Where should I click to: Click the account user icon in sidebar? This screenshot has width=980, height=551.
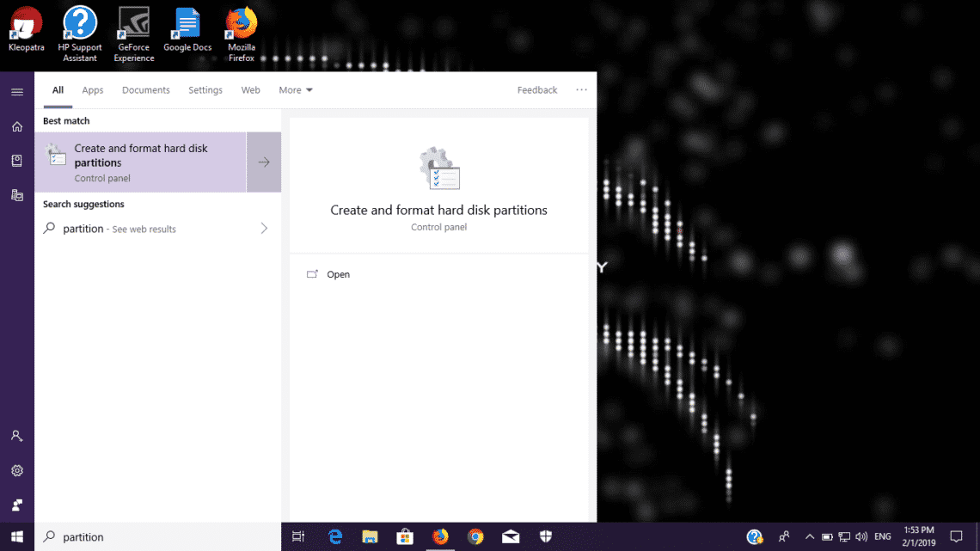(x=16, y=436)
